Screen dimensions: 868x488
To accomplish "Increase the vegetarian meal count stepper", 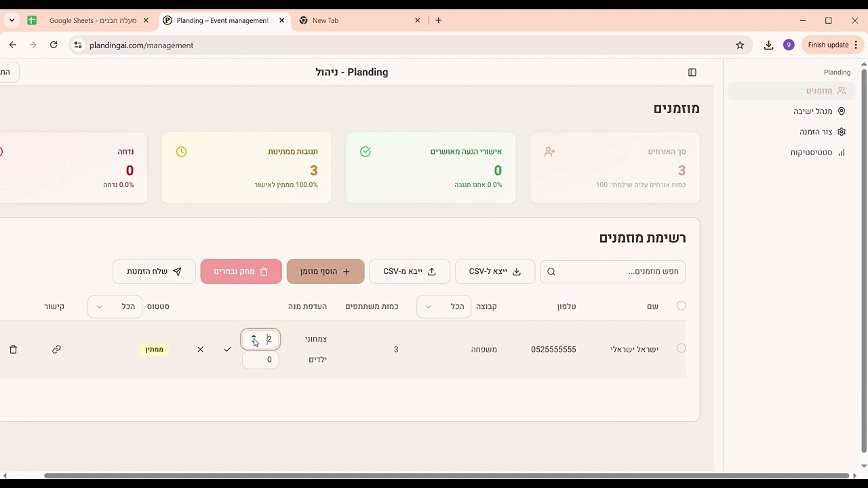I will (x=254, y=336).
